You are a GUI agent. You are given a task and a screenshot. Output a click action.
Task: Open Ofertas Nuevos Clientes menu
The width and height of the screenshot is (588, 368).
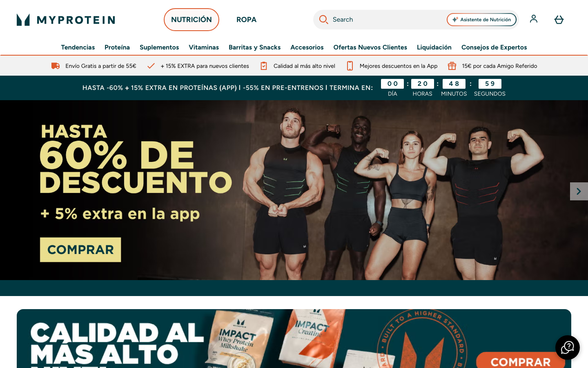370,47
